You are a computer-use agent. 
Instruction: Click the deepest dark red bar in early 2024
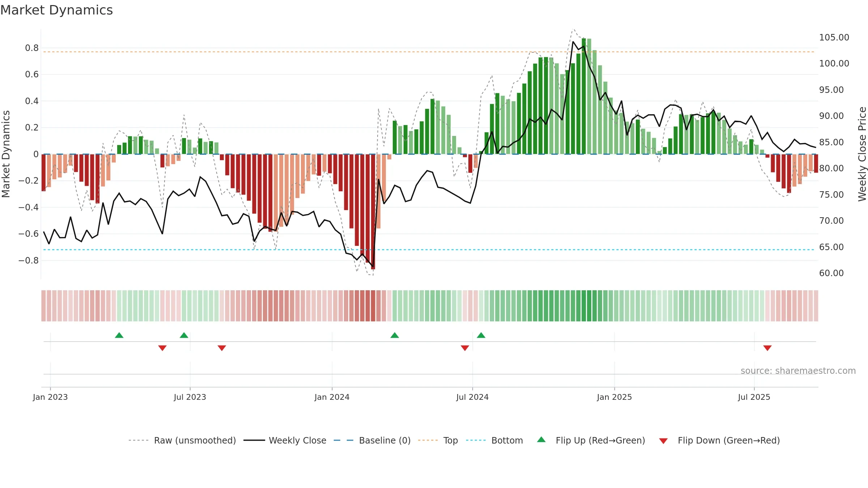pyautogui.click(x=373, y=212)
